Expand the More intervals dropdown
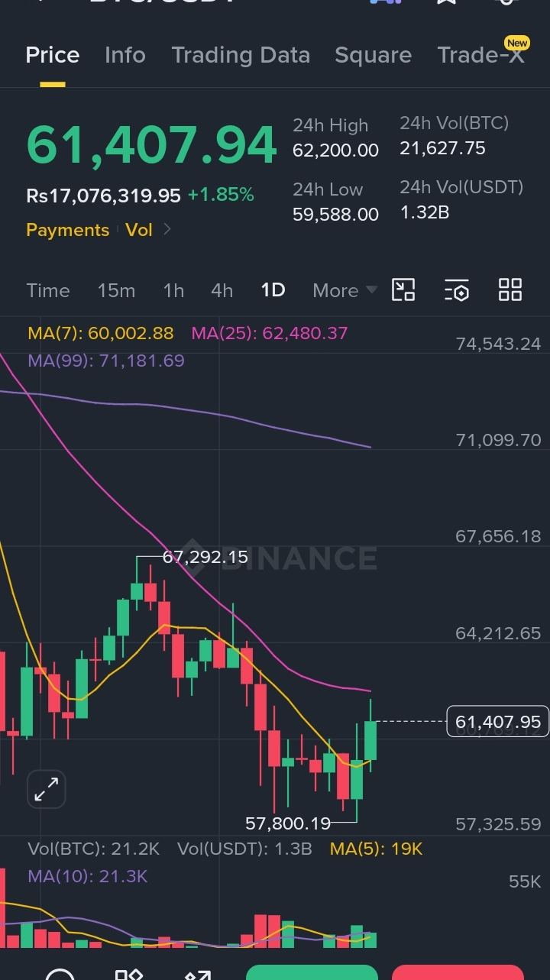Screen dimensions: 550x980 (345, 290)
